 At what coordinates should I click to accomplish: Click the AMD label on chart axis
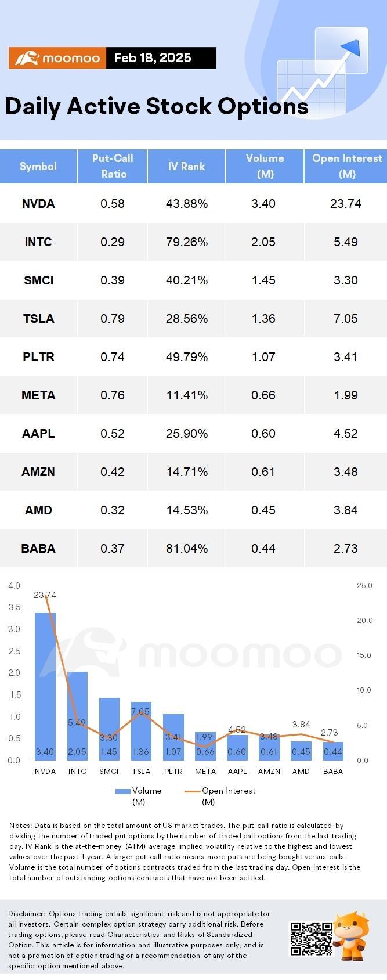point(301,771)
